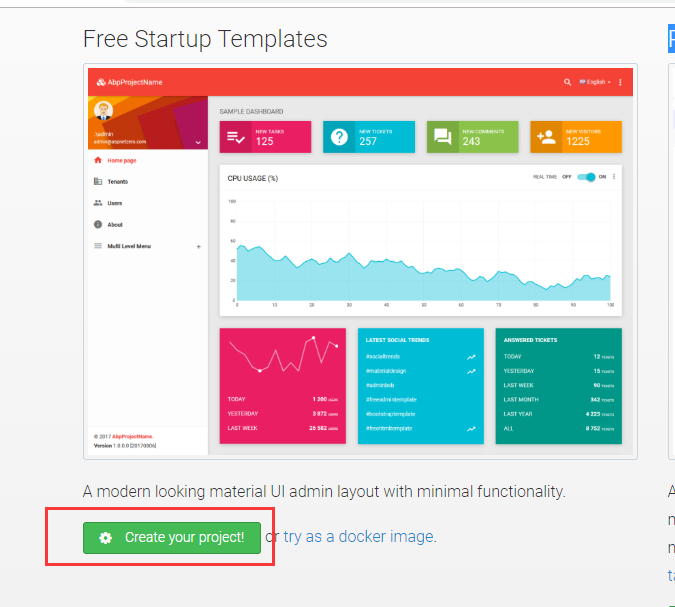Click the New Tickets question mark icon

(339, 137)
